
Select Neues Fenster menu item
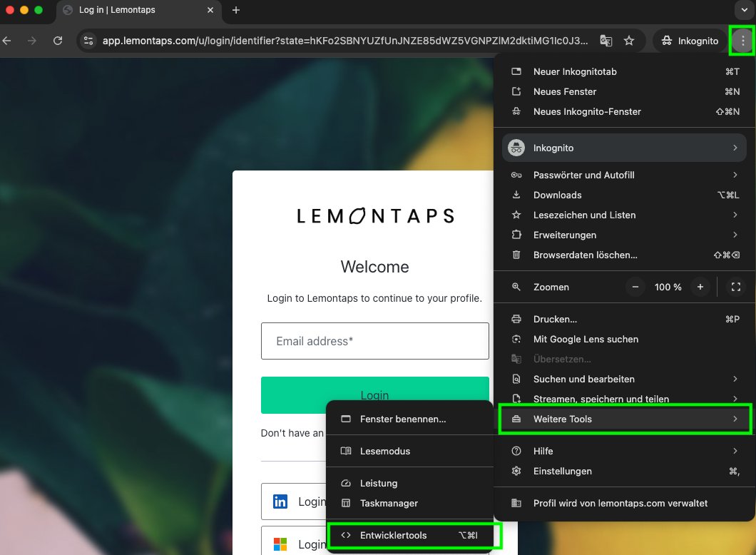click(624, 91)
